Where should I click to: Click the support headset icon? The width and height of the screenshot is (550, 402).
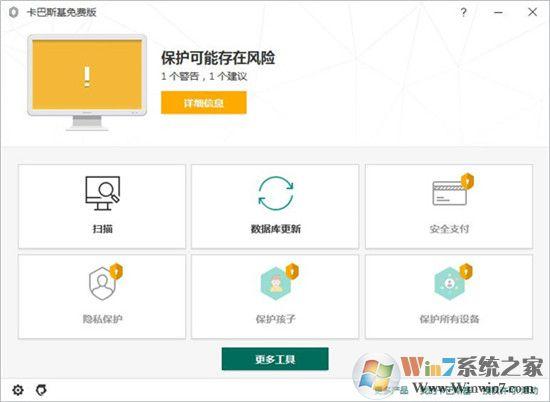tap(41, 390)
